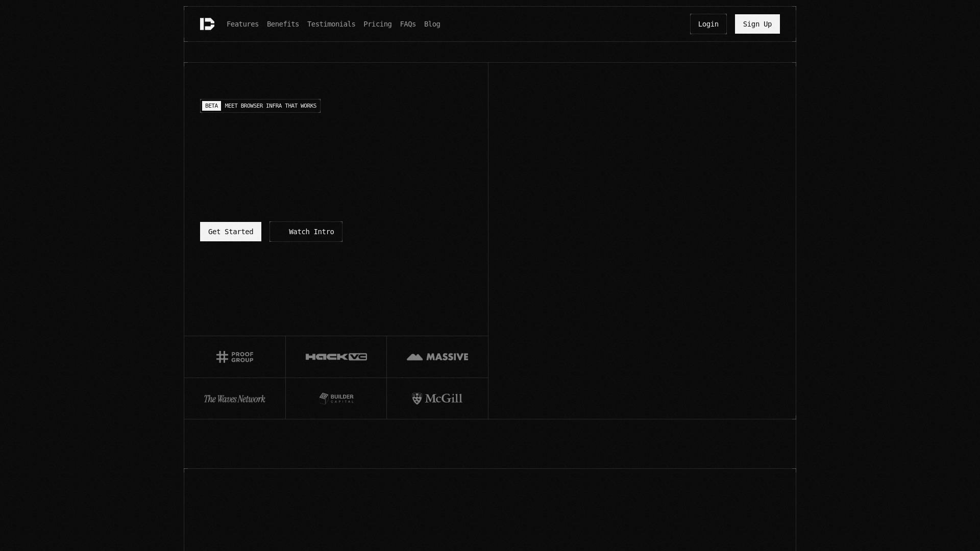Open the FAQs nav link
The image size is (980, 551).
pyautogui.click(x=408, y=24)
